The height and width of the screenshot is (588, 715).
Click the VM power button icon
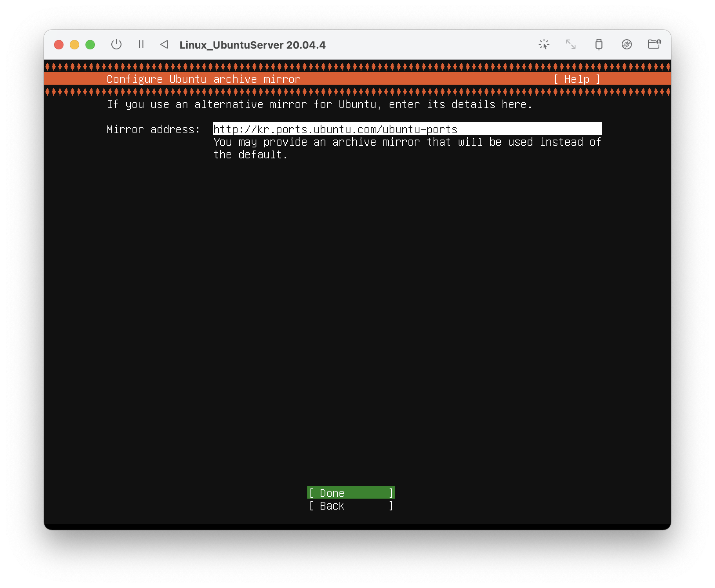(x=116, y=45)
